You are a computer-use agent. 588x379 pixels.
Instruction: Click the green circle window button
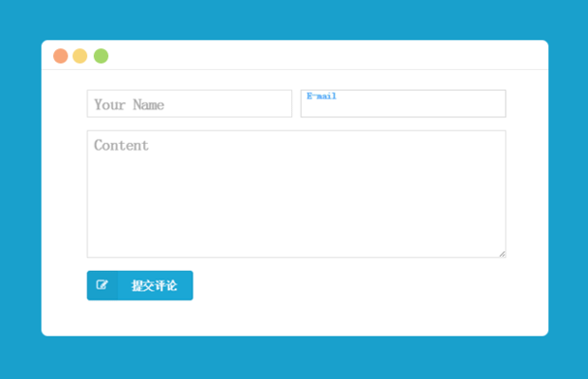(101, 56)
